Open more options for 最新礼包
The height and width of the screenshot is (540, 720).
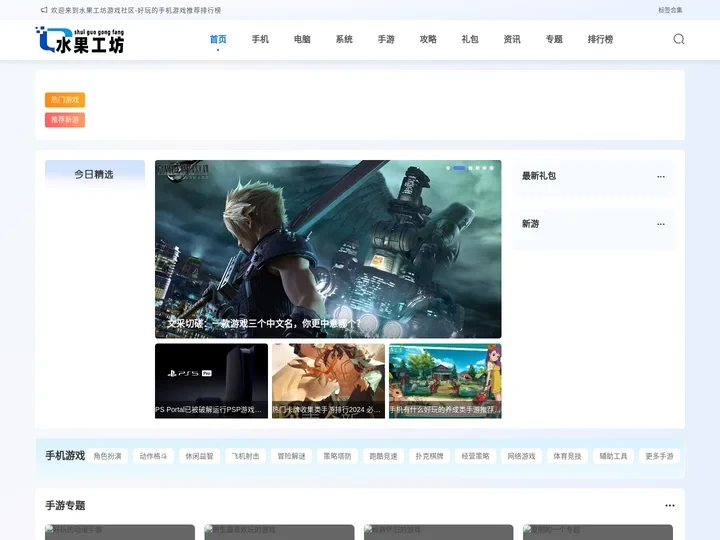pyautogui.click(x=660, y=176)
